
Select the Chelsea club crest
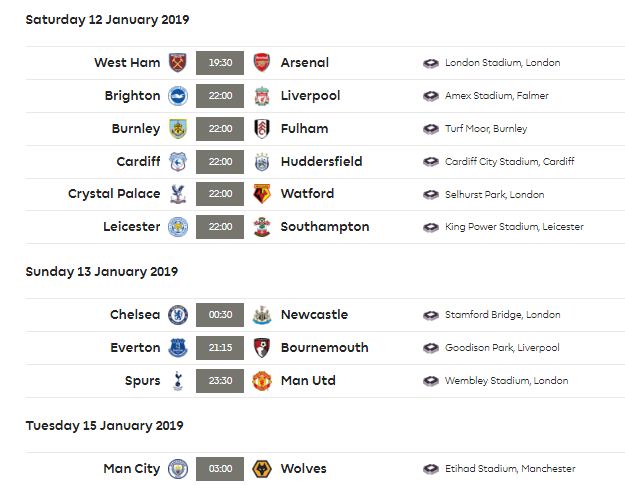178,315
